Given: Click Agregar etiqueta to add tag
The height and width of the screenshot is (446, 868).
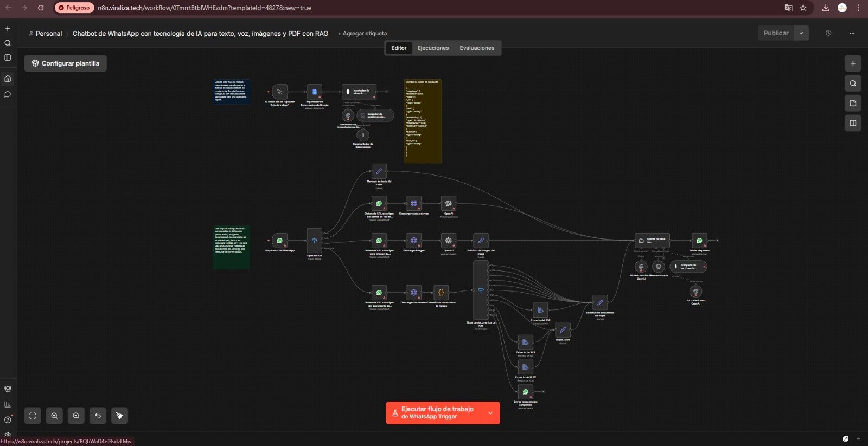Looking at the screenshot, I should [x=362, y=34].
